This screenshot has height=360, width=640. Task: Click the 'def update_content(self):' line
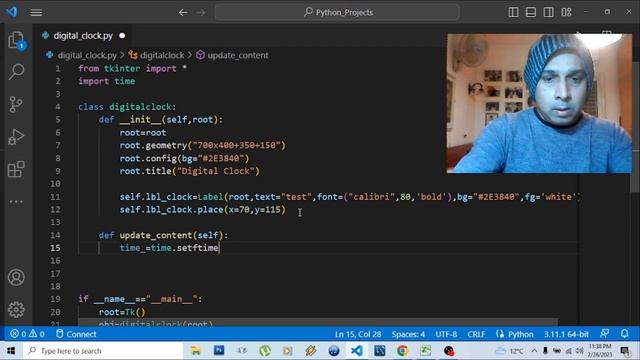(x=163, y=235)
